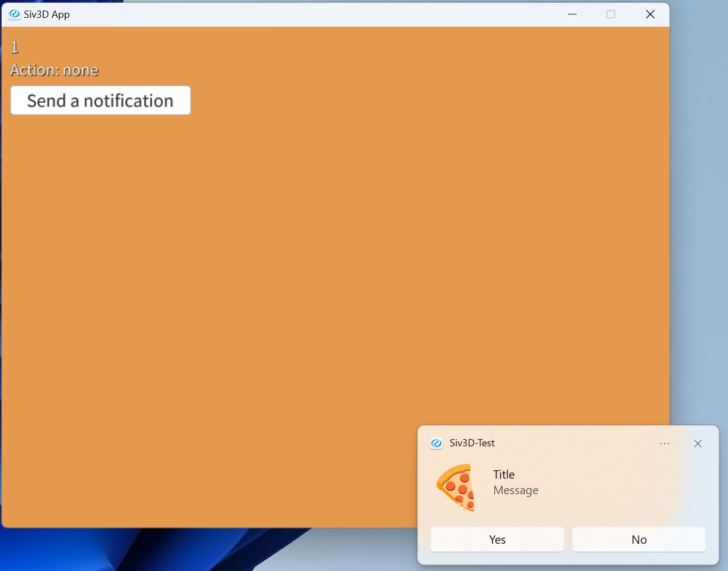
Task: Click the Siv3D App title bar icon
Action: [x=14, y=14]
